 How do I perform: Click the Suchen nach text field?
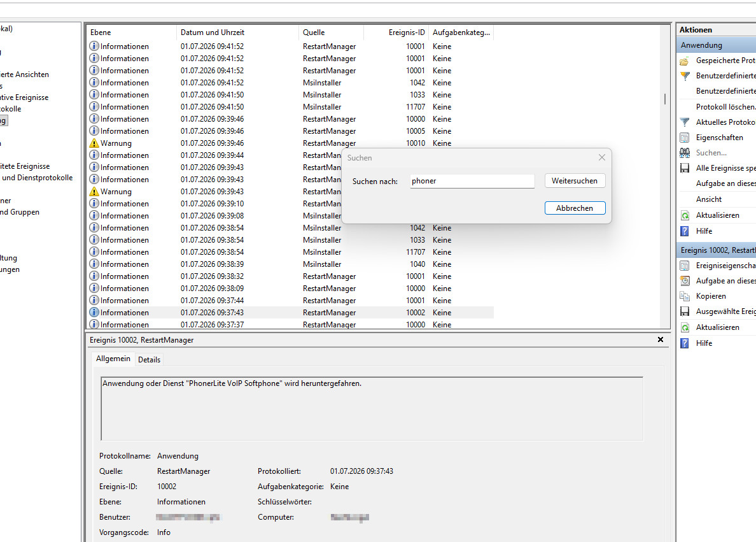(472, 181)
